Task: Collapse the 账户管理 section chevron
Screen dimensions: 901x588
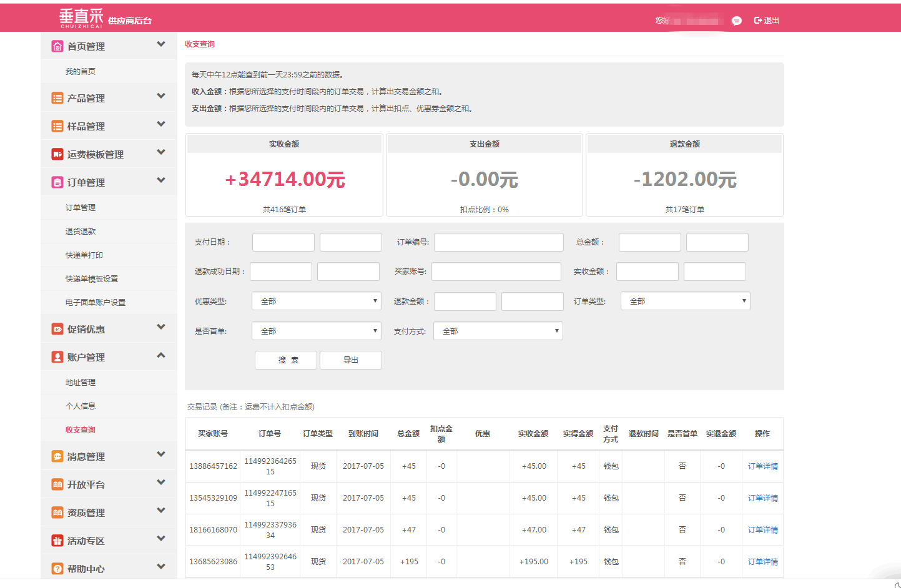Action: point(161,356)
